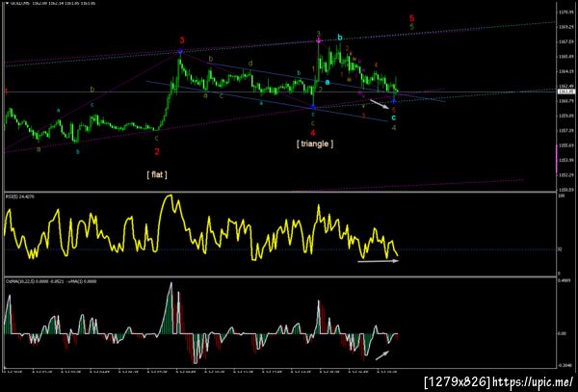
Task: Click the red wave '3' label at the first peak
Action: [182, 40]
